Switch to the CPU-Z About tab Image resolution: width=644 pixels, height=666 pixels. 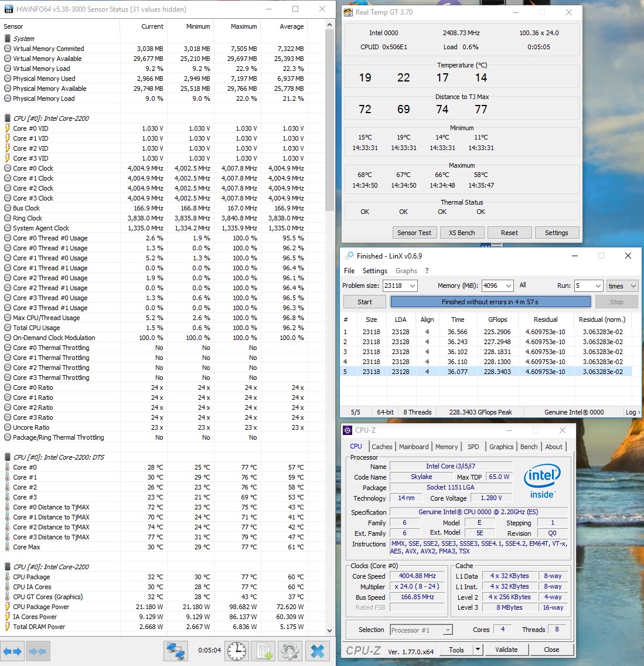click(x=554, y=446)
